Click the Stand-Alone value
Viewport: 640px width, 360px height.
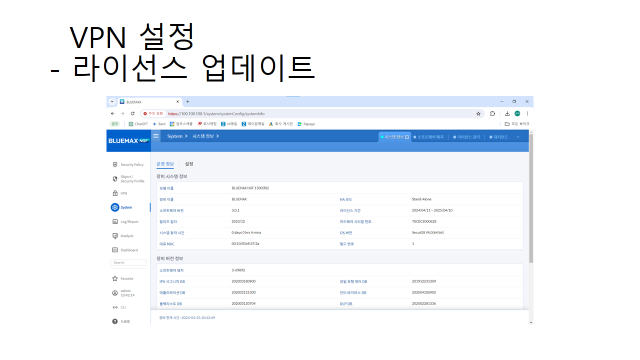[x=421, y=199]
